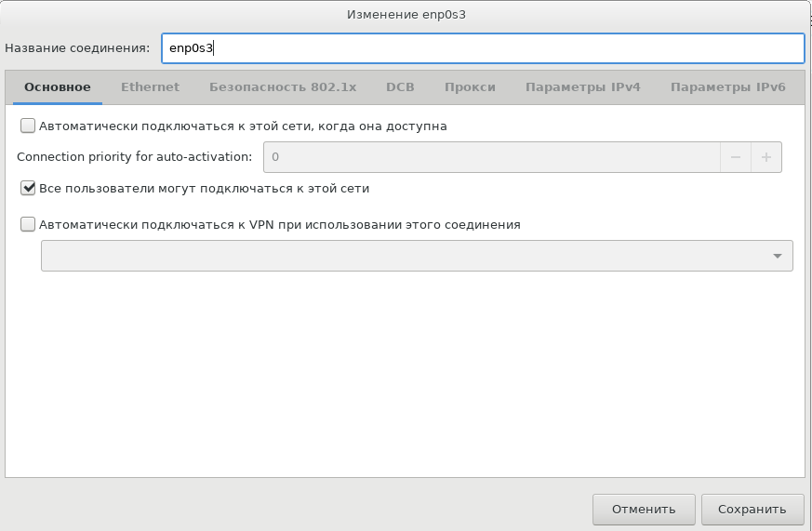
Task: Enable automatic VPN connection checkbox
Action: point(28,224)
